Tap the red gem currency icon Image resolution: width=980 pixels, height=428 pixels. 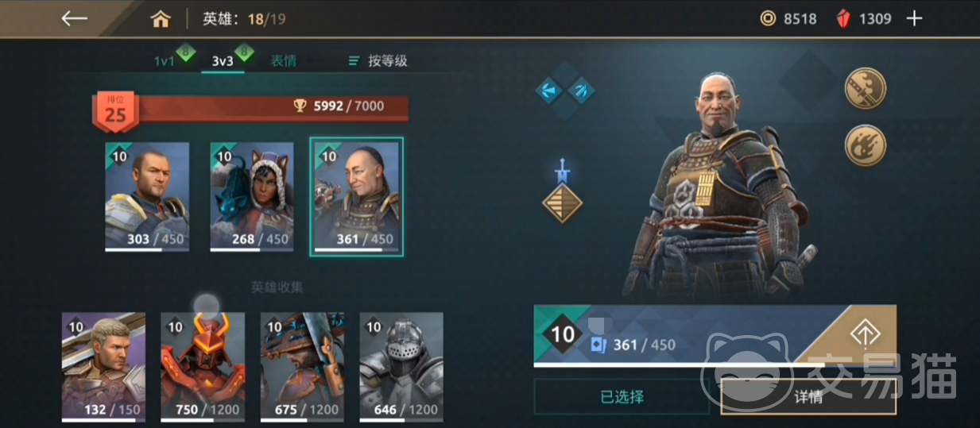point(842,18)
